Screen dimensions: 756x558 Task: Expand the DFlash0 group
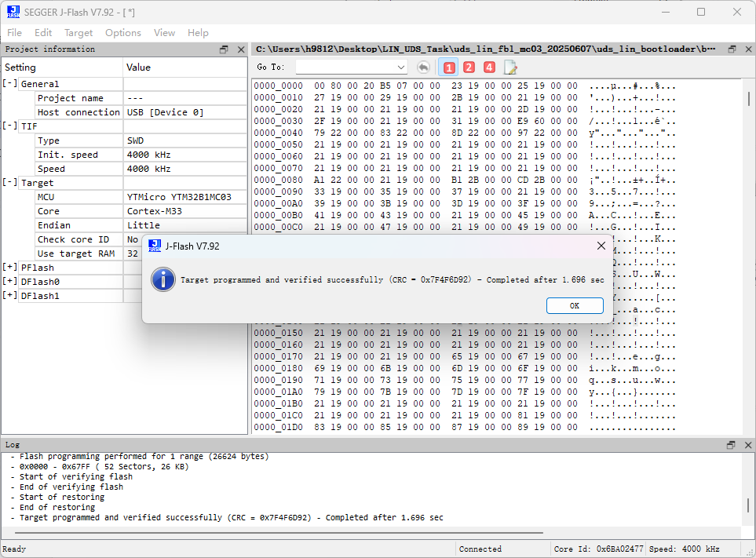[10, 281]
